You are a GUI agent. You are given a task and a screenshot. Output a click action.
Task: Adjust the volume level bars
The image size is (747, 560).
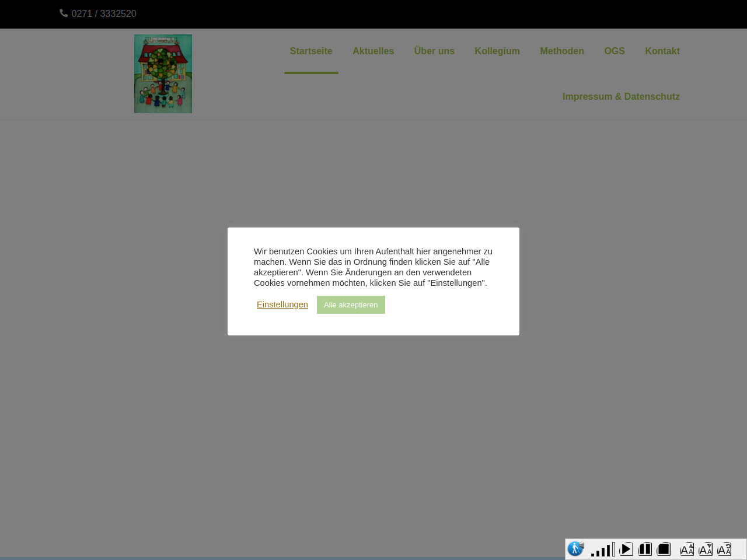[602, 549]
